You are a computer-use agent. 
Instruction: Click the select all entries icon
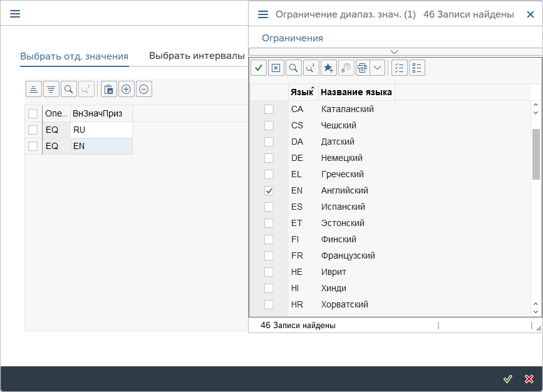click(400, 68)
